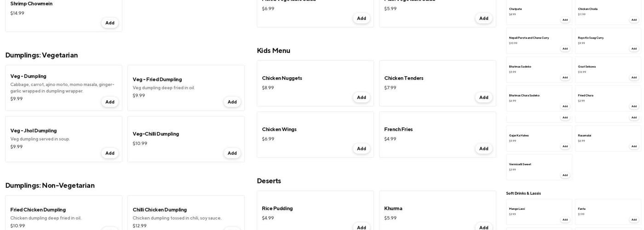
Task: Add Chatpate in the side panel
Action: 565,20
